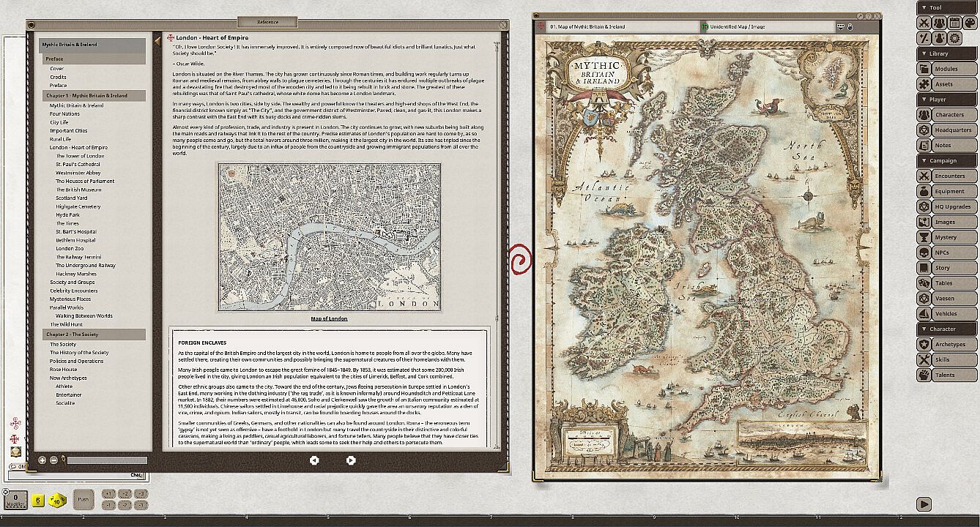Open the combat tracker crossed swords tool

click(x=924, y=23)
